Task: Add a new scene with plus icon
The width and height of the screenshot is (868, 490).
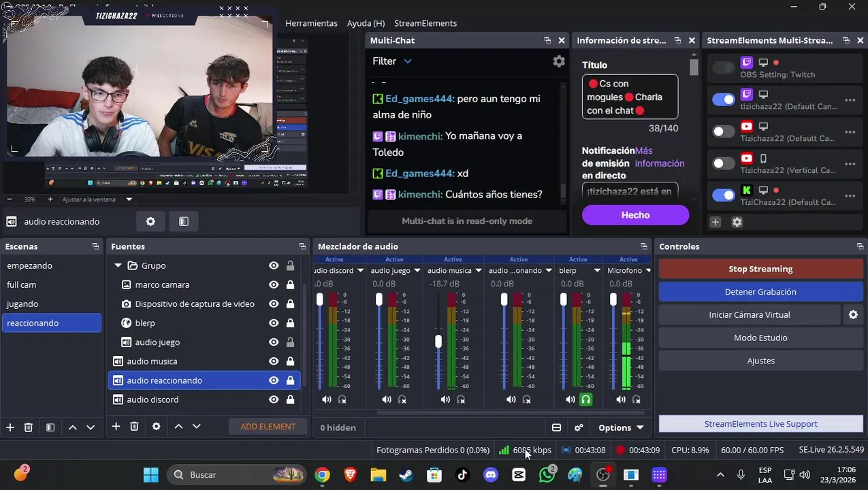Action: coord(10,427)
